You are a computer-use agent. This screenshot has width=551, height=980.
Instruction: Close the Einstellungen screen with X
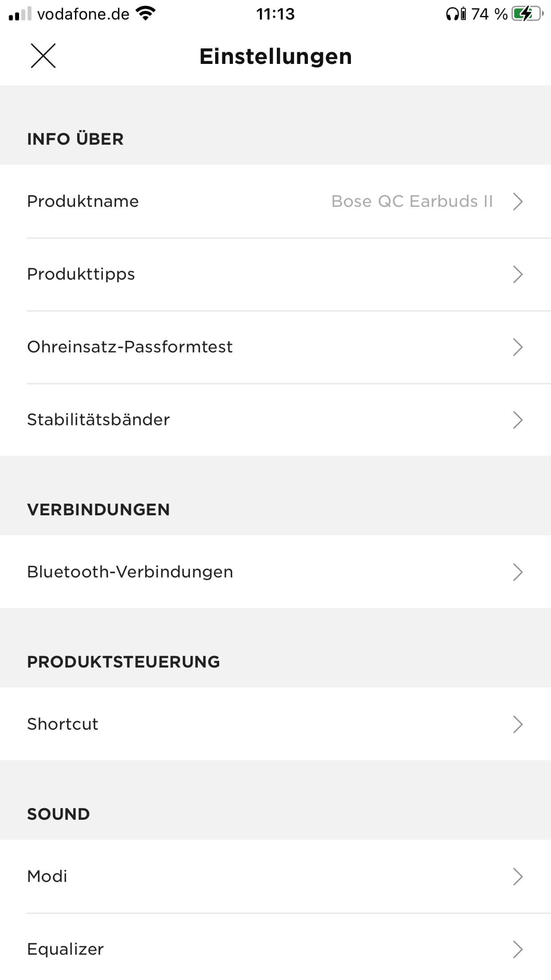pyautogui.click(x=43, y=56)
